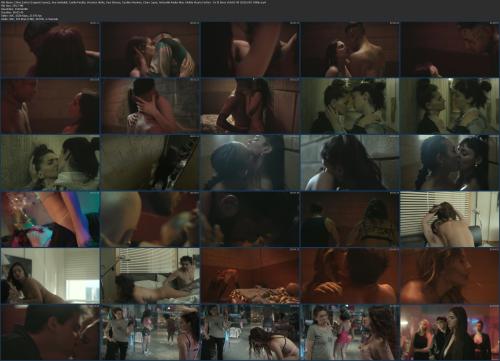The image size is (500, 361).
Task: Open thumbnail of two figures walking in dark room
Action: point(350,219)
